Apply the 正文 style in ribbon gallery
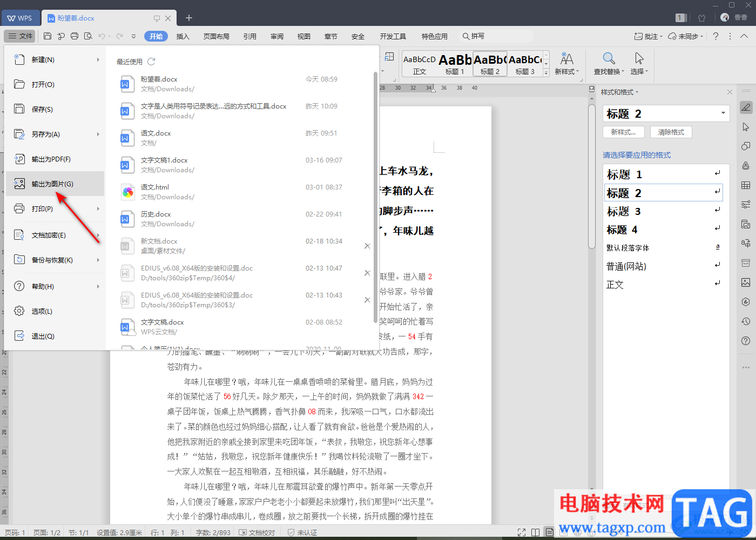 click(420, 64)
